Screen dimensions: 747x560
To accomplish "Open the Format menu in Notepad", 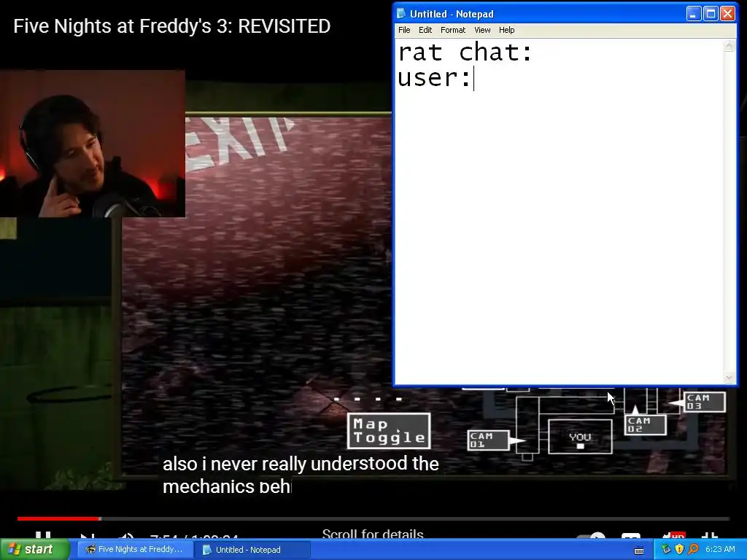I will pos(452,30).
